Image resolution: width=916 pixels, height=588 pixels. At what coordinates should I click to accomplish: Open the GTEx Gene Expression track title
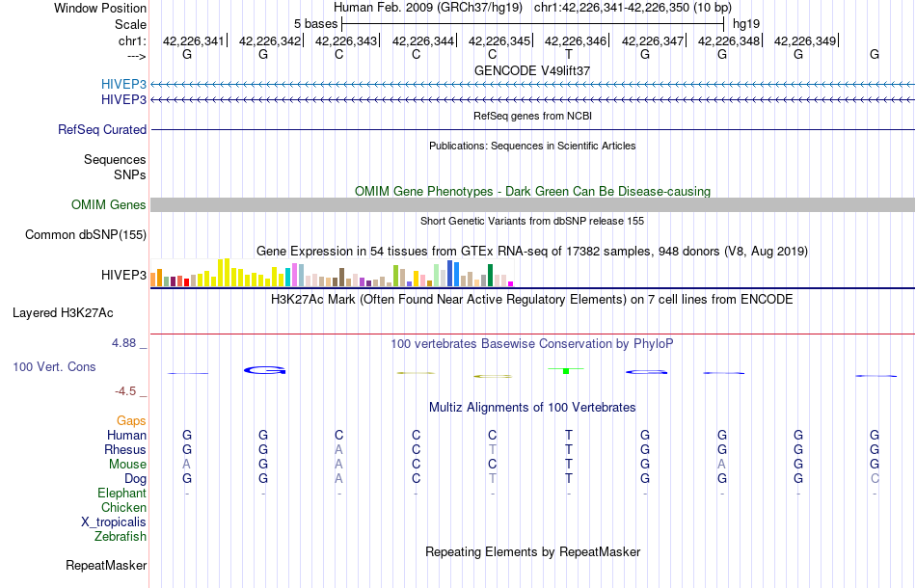pos(532,251)
